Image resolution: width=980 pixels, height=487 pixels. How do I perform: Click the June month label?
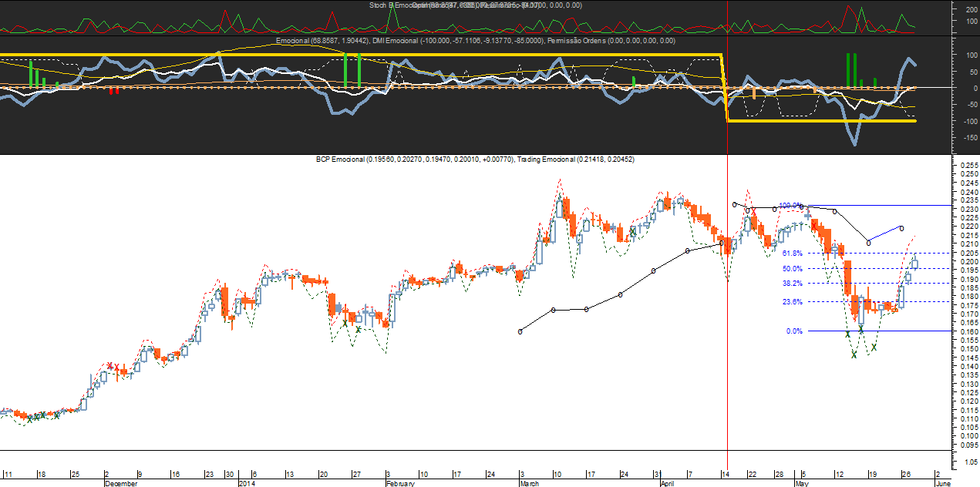(942, 483)
